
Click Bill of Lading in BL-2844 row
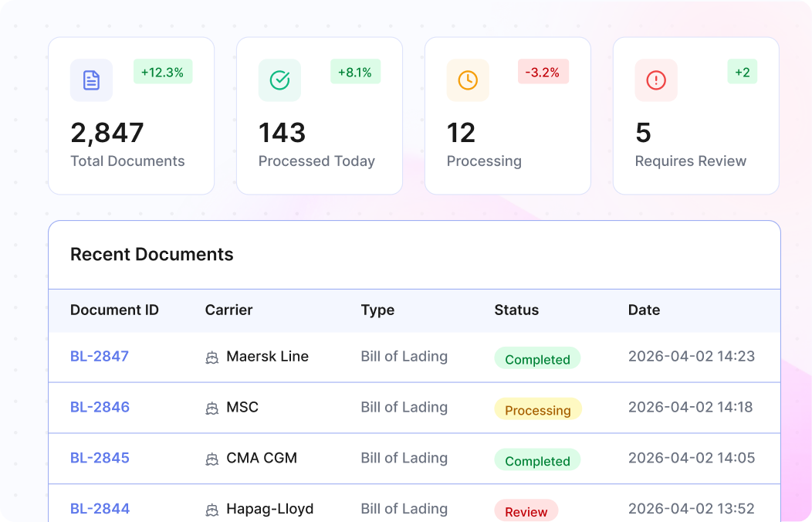click(x=404, y=509)
